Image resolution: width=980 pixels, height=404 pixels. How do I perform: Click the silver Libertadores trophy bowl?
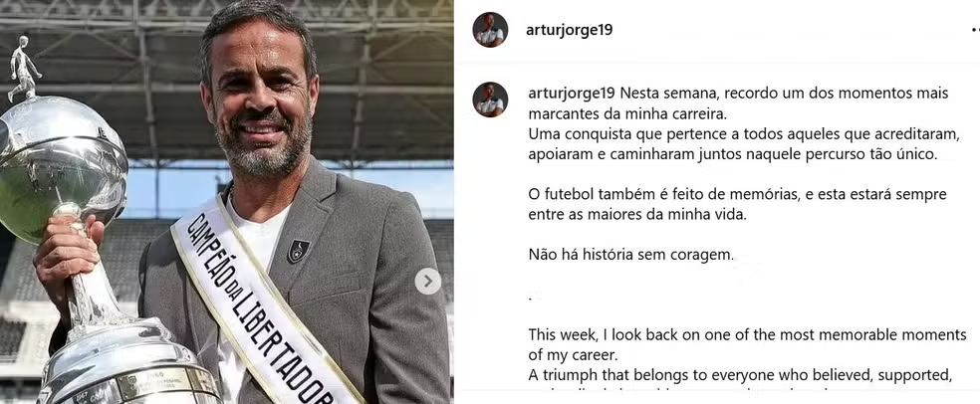pyautogui.click(x=58, y=167)
